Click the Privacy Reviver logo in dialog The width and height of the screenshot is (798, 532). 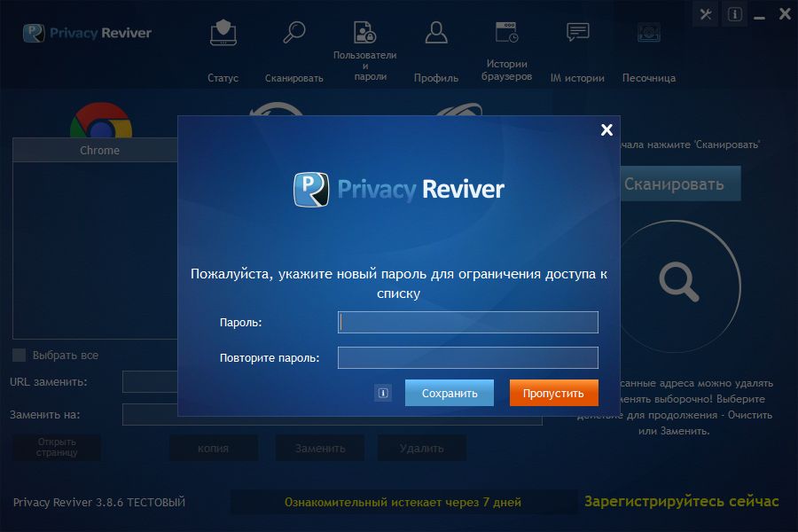pyautogui.click(x=398, y=190)
